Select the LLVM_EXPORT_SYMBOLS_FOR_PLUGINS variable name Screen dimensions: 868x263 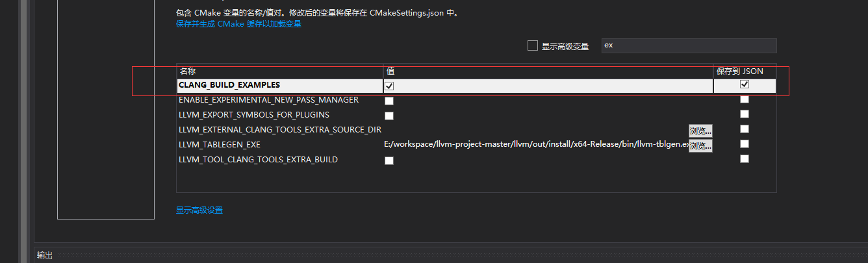pyautogui.click(x=254, y=115)
